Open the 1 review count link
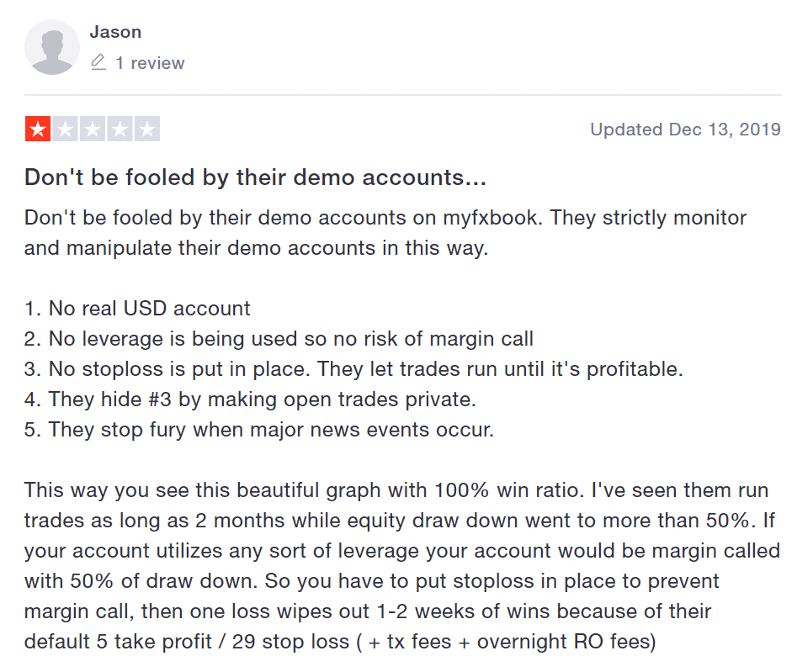 pos(150,63)
